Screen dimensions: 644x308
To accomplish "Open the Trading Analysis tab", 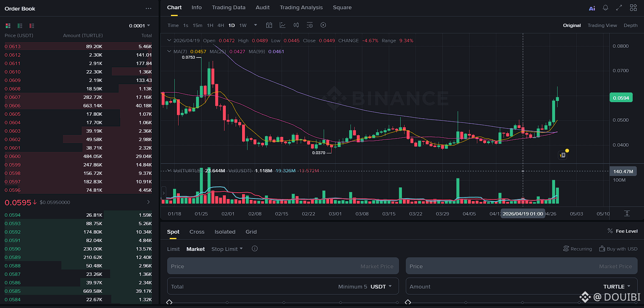I will pyautogui.click(x=301, y=8).
